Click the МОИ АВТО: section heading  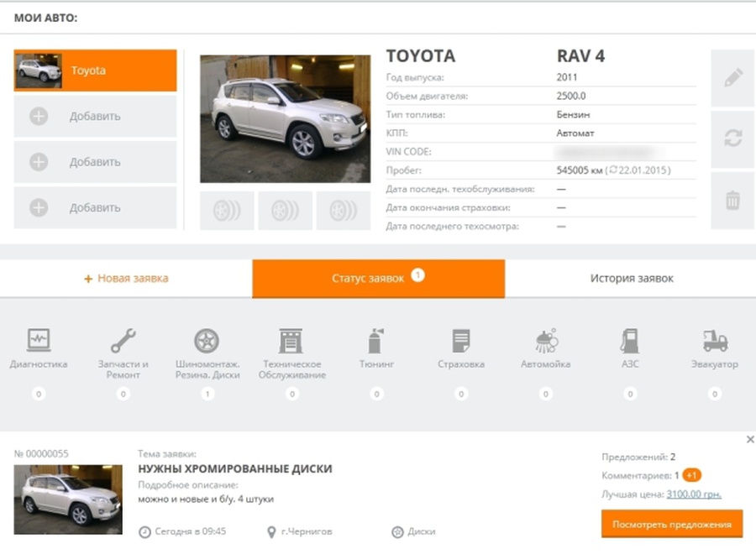tap(45, 18)
